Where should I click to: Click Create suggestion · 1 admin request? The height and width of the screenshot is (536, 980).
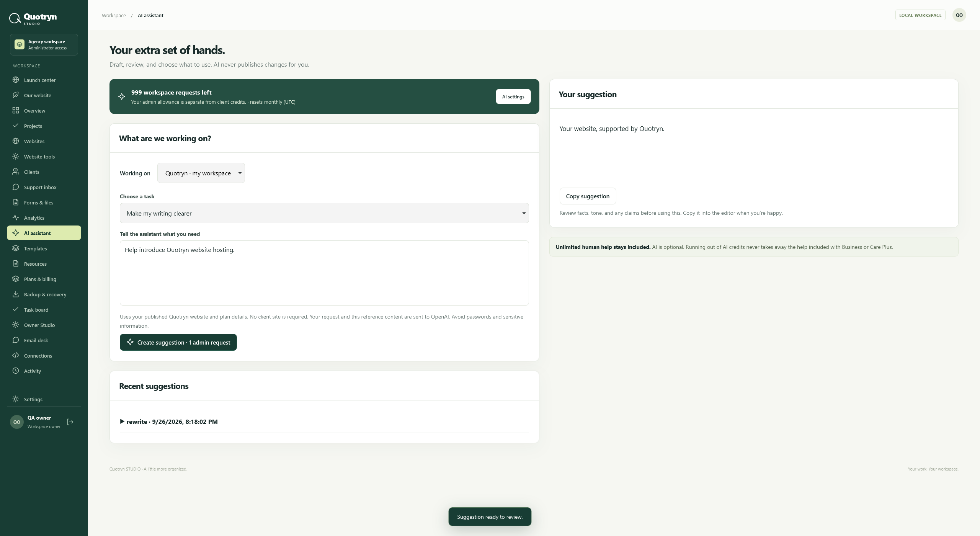click(178, 342)
